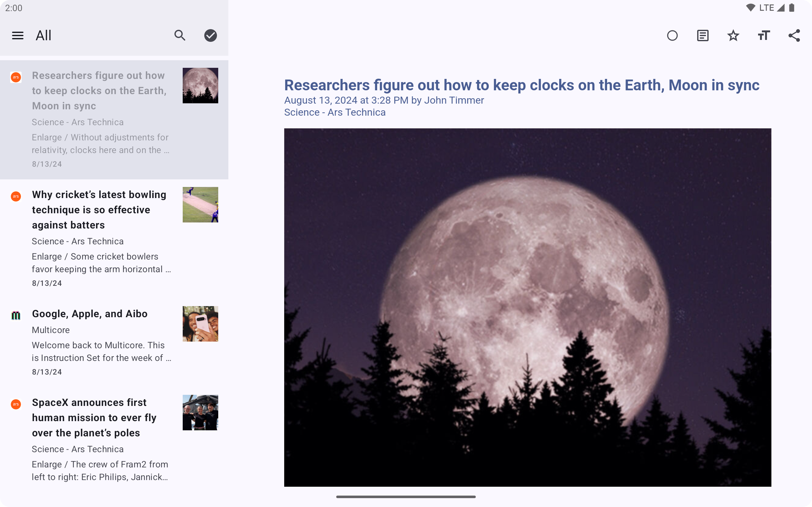
Task: Click the moon thumbnail in list
Action: (200, 86)
